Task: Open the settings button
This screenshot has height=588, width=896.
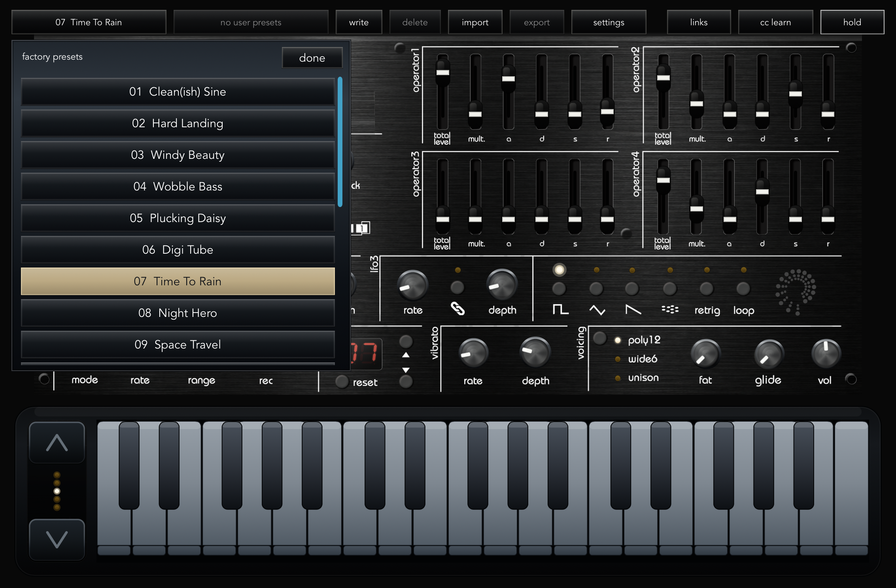Action: [x=609, y=22]
